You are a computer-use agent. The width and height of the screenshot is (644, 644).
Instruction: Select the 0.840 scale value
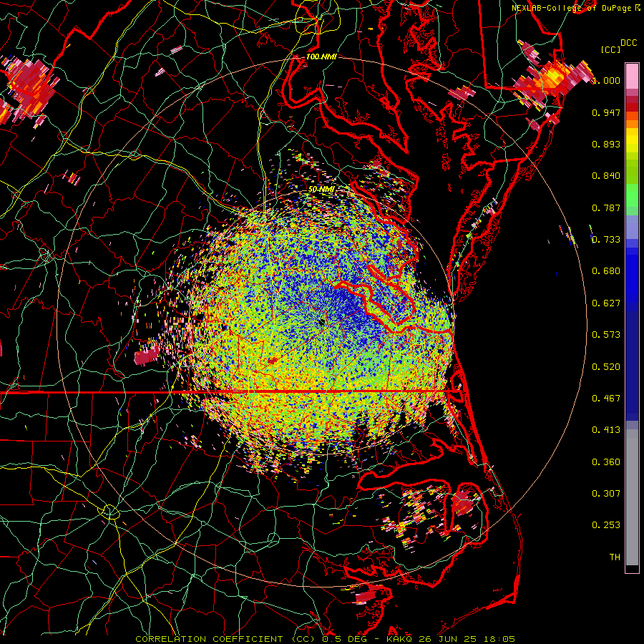606,176
